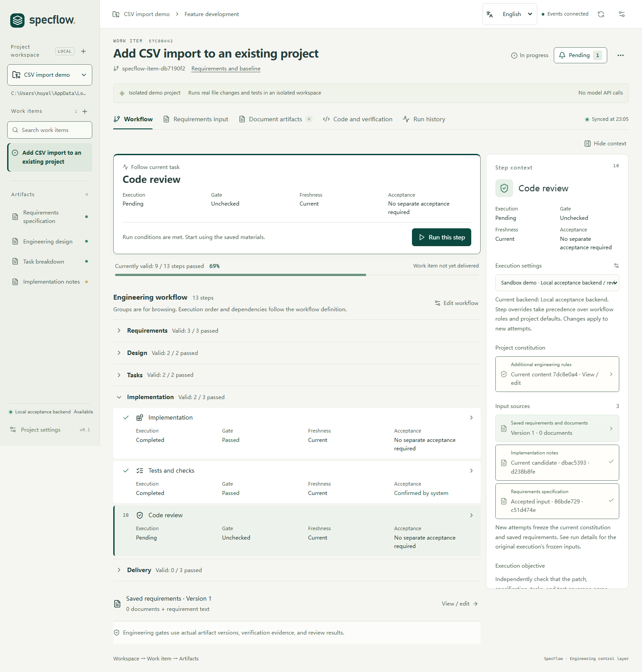This screenshot has width=642, height=672.
Task: Click the Tests and checks checklist icon
Action: point(140,471)
